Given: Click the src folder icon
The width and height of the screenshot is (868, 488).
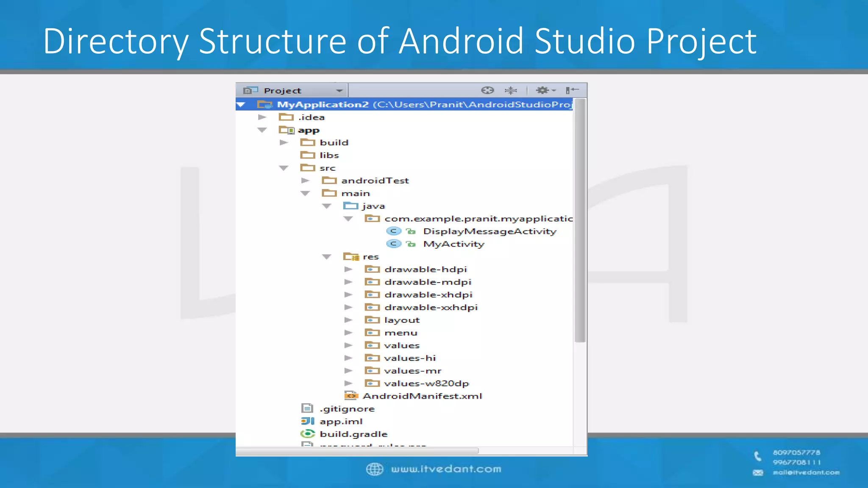Looking at the screenshot, I should click(308, 168).
